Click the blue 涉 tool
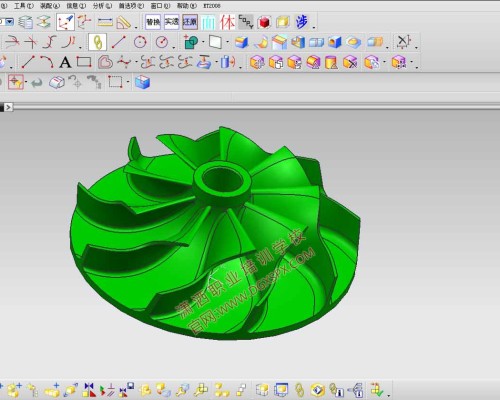The width and height of the screenshot is (500, 400). tap(301, 22)
